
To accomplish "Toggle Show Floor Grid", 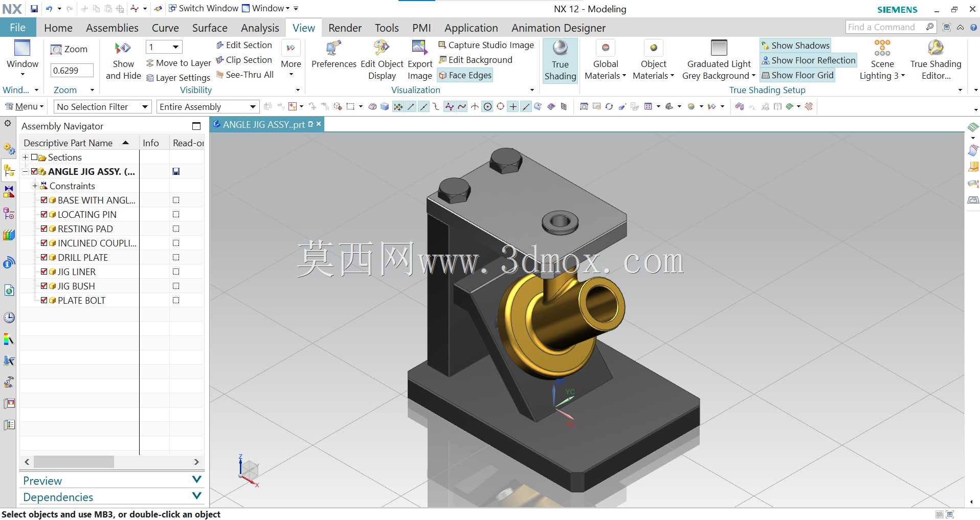I will pyautogui.click(x=797, y=75).
